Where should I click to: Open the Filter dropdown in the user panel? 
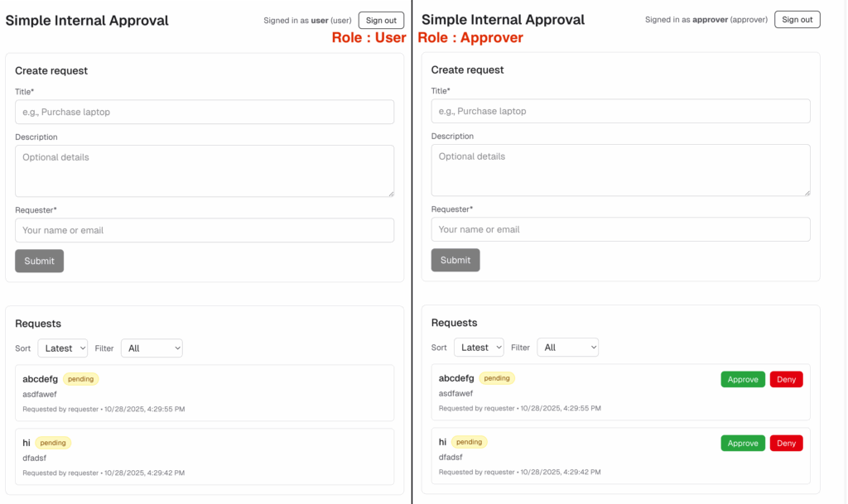pyautogui.click(x=152, y=348)
